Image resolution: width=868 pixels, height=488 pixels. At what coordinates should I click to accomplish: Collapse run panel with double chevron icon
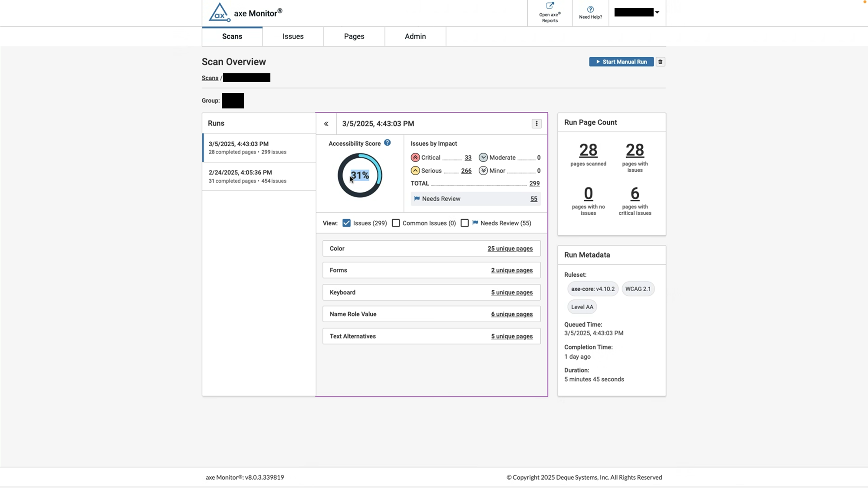326,124
